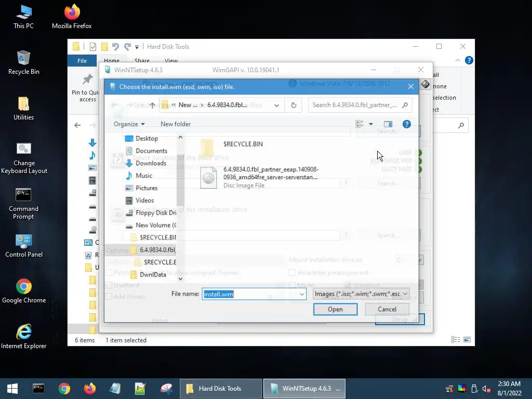Image resolution: width=532 pixels, height=399 pixels.
Task: Click back arrow in Hard Disk Tools
Action: [x=77, y=125]
